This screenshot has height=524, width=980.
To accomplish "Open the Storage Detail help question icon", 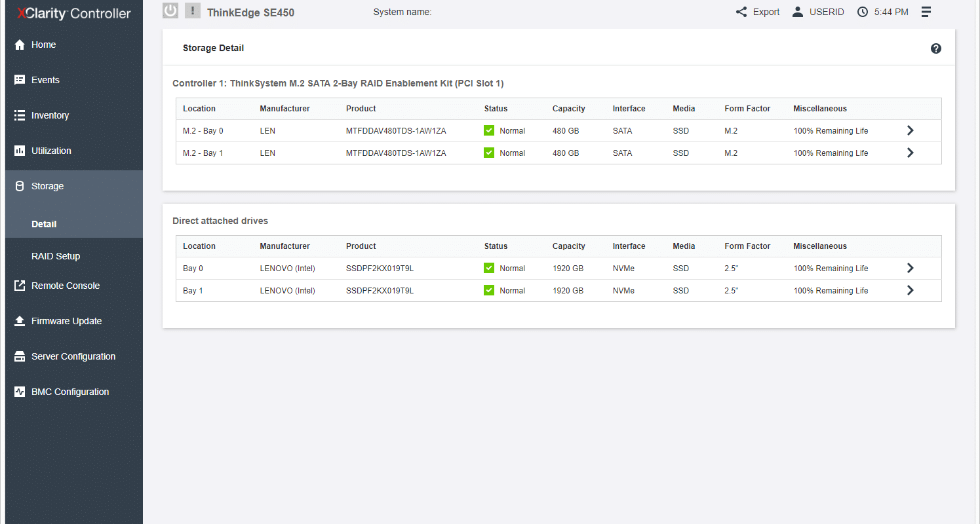I will coord(936,48).
